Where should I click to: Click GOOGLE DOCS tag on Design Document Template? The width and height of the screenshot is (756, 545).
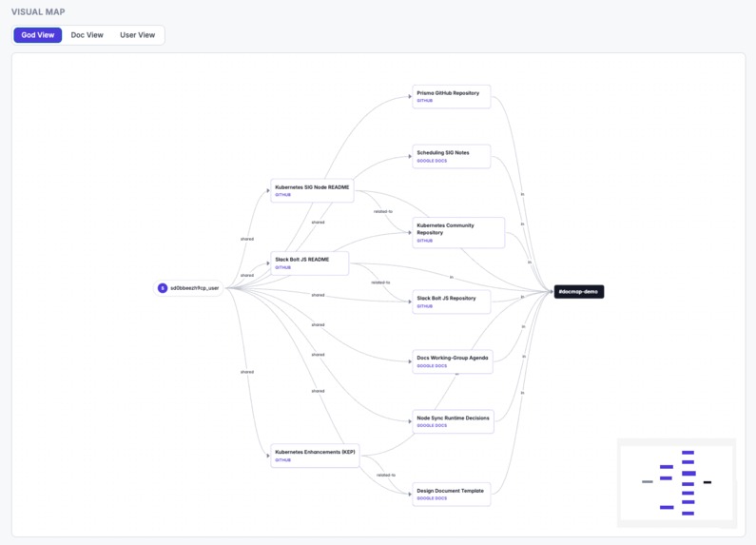tap(432, 498)
